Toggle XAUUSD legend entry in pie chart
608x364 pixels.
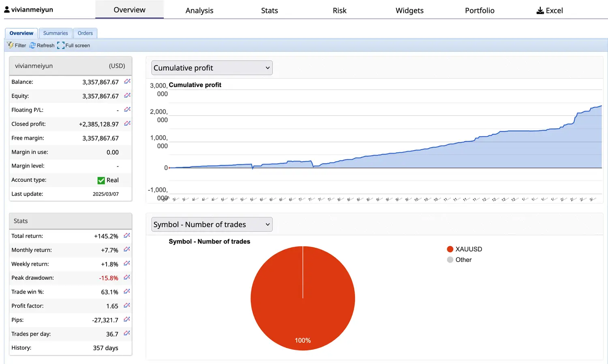pyautogui.click(x=465, y=249)
